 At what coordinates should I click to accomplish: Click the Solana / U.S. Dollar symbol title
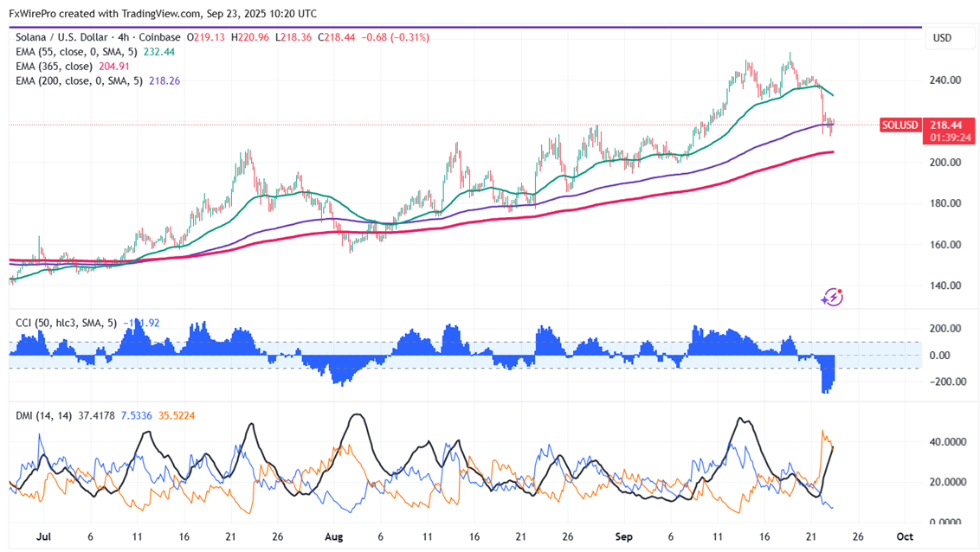[x=61, y=37]
